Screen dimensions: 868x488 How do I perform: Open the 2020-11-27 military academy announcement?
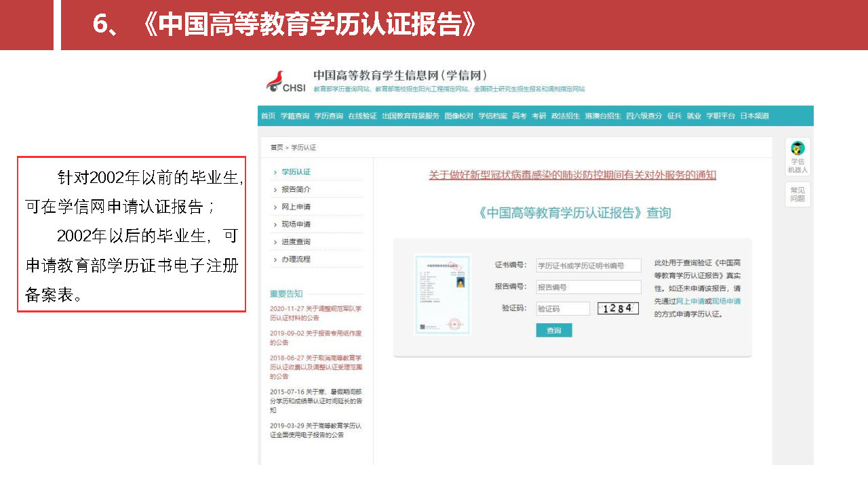(x=315, y=312)
